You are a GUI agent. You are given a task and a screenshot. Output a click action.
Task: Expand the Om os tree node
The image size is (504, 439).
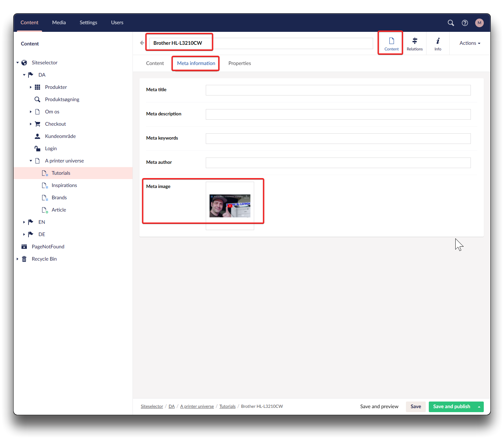(31, 112)
